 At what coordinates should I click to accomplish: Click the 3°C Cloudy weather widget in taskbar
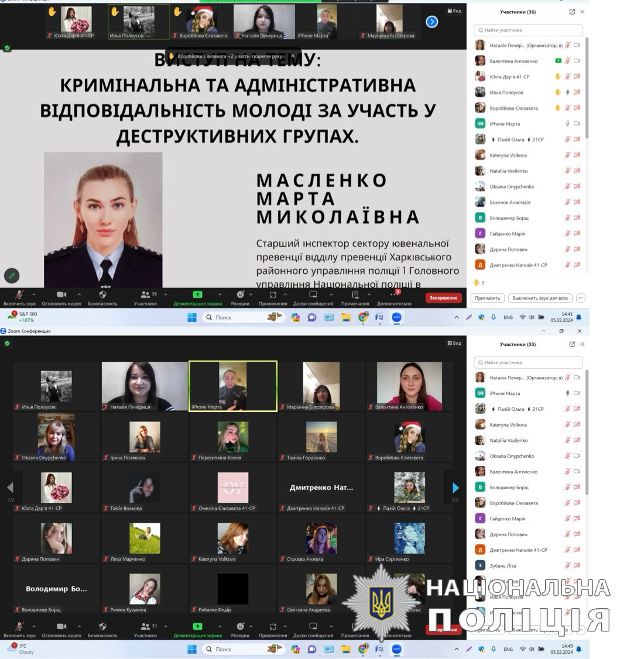20,648
